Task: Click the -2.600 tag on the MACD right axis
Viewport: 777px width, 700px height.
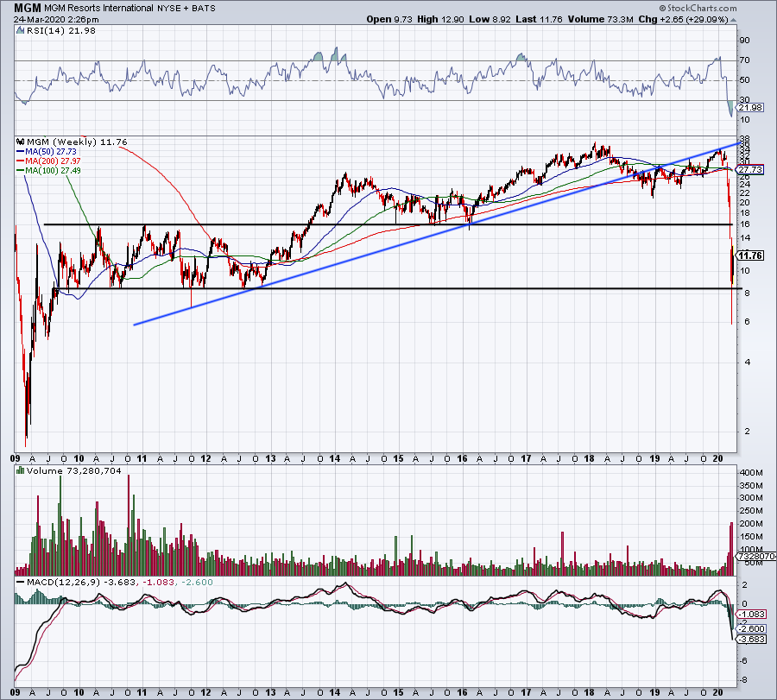Action: [x=752, y=628]
